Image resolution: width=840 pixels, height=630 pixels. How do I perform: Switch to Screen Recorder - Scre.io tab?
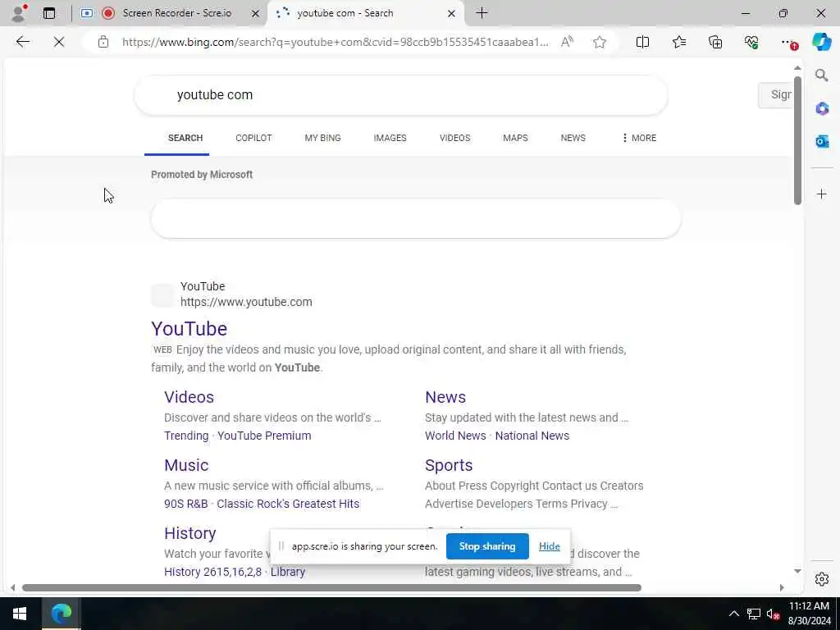169,13
